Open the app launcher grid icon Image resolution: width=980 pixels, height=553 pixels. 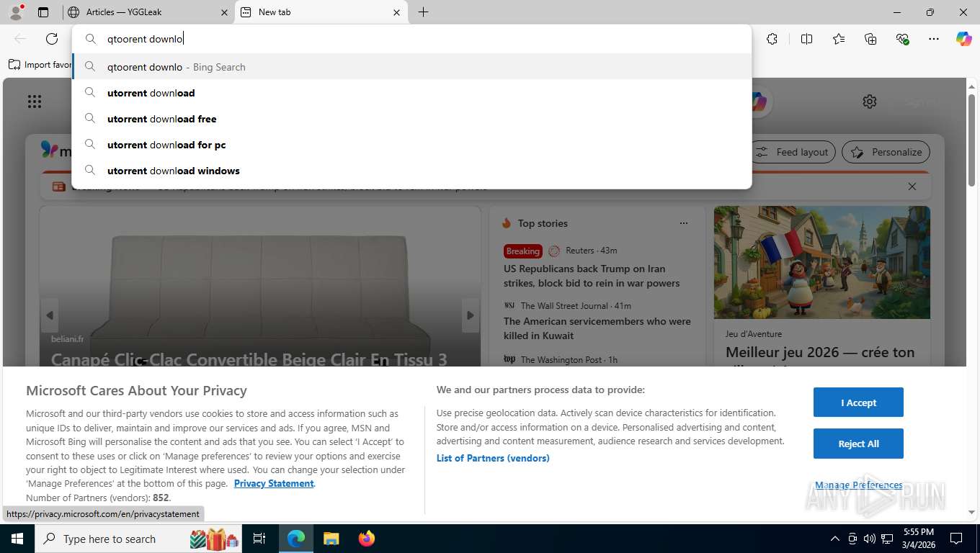pos(35,102)
